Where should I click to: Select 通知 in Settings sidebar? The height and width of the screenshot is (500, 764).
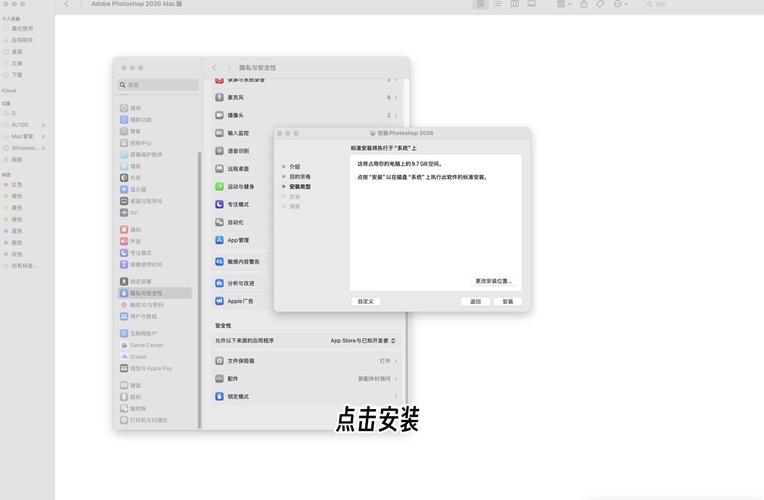tap(131, 230)
